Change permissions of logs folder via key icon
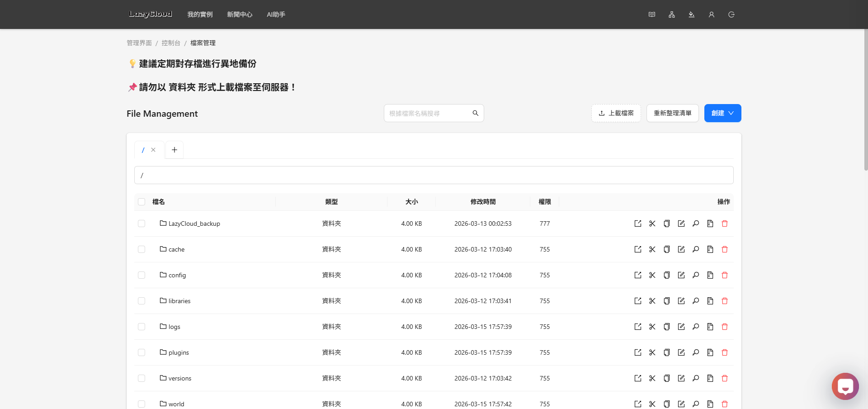The width and height of the screenshot is (868, 409). click(x=696, y=327)
